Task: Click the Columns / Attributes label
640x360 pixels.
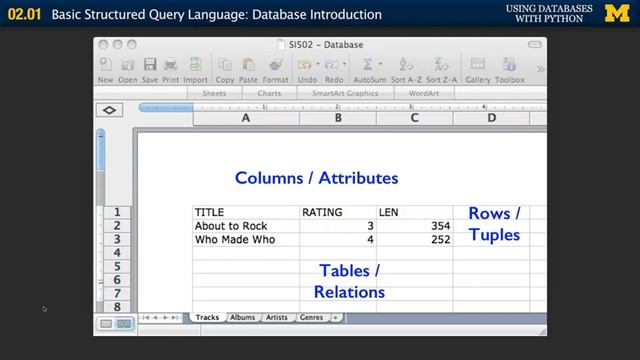Action: [x=316, y=178]
